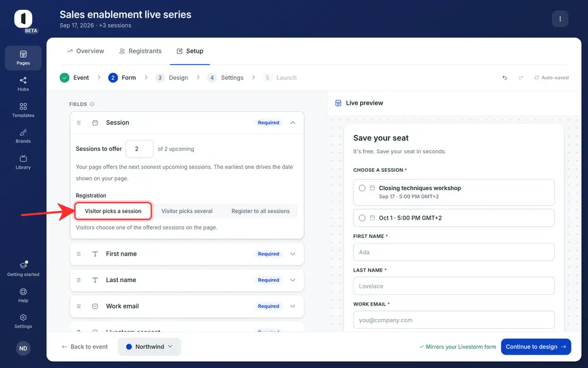
Task: Click Back to event link
Action: pos(85,347)
